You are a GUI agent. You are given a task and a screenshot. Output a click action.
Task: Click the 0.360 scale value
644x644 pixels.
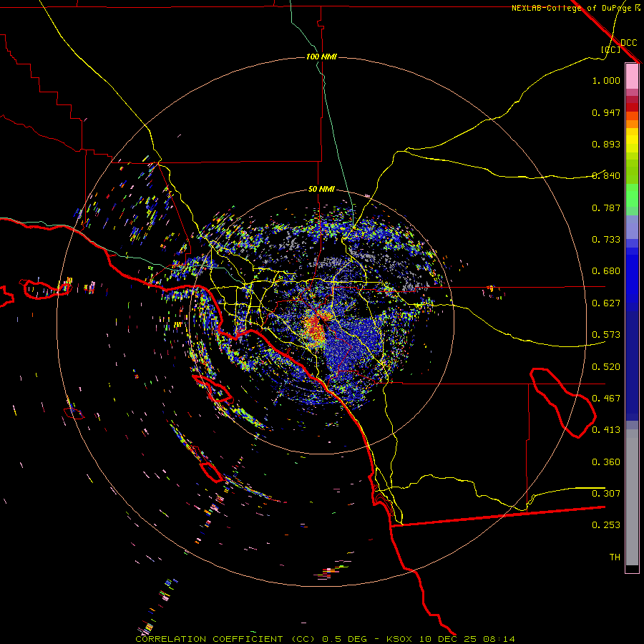click(606, 462)
